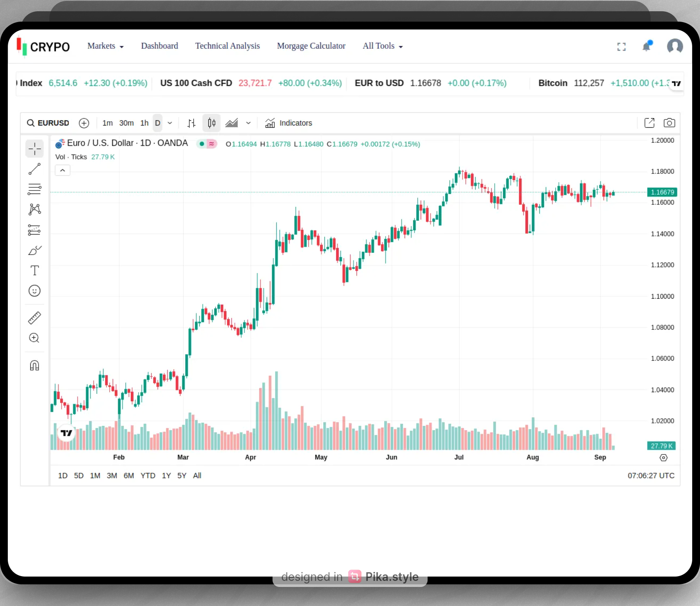Collapse the indicator legend chevron

point(62,171)
